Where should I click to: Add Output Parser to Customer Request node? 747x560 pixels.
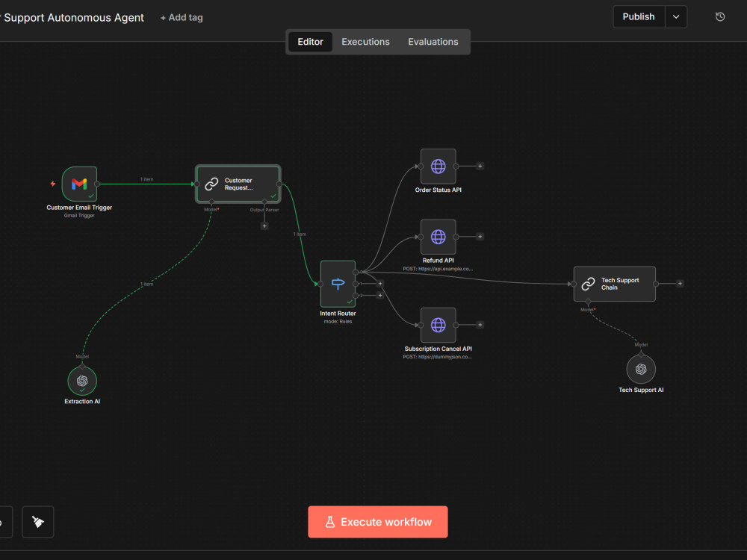(264, 226)
